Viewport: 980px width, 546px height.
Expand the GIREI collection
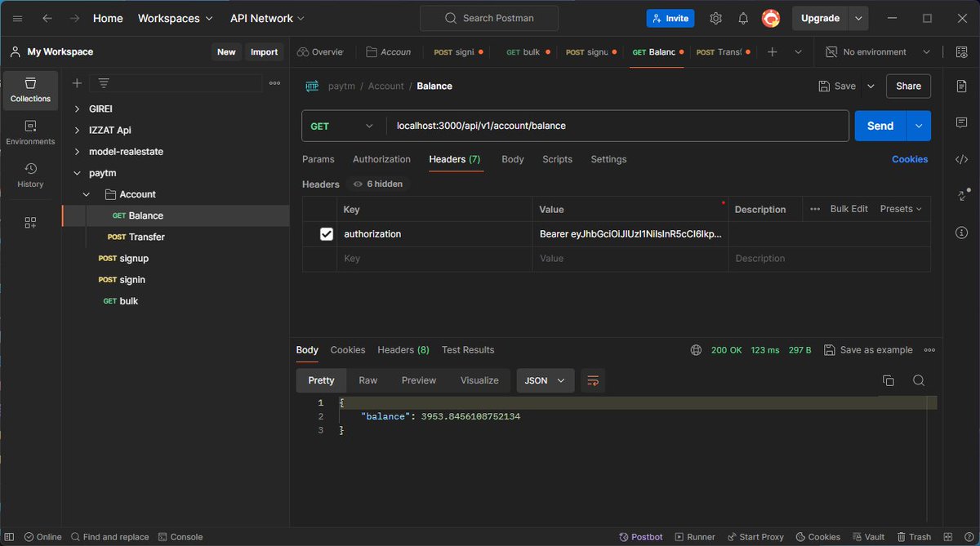click(78, 109)
